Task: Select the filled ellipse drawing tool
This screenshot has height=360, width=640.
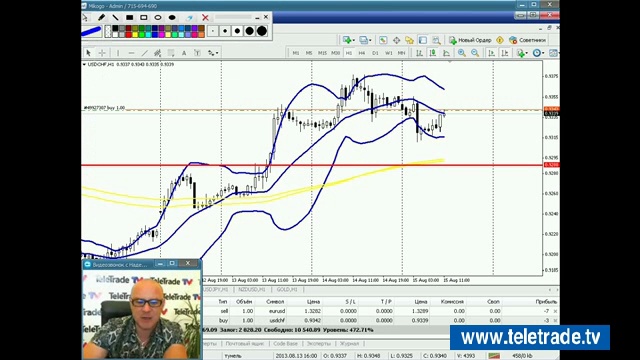Action: tap(172, 18)
